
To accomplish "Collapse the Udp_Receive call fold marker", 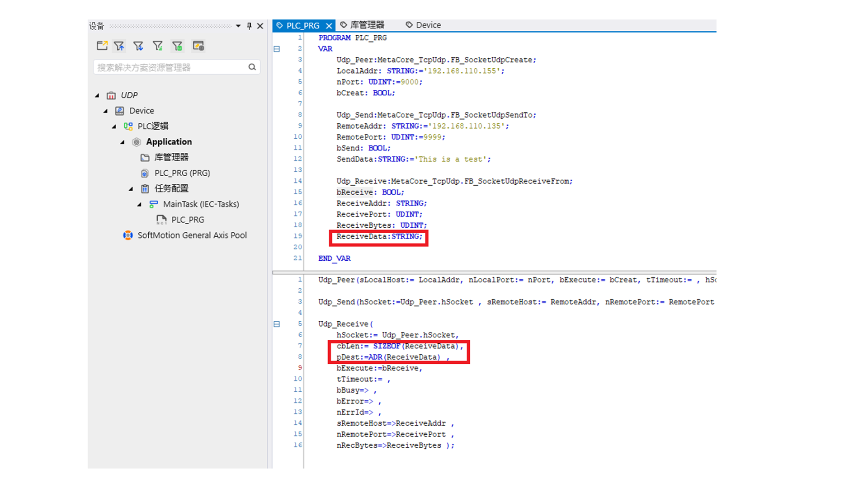I will click(277, 324).
